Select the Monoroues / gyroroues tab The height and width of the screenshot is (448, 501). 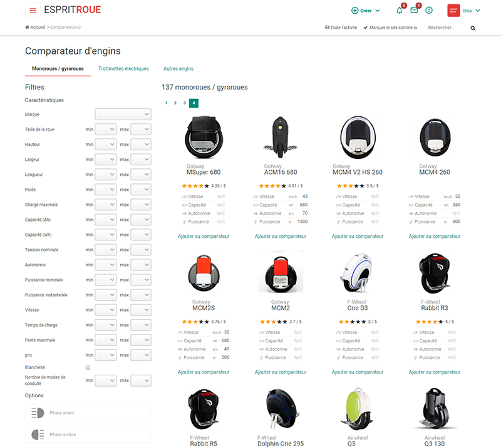point(58,69)
